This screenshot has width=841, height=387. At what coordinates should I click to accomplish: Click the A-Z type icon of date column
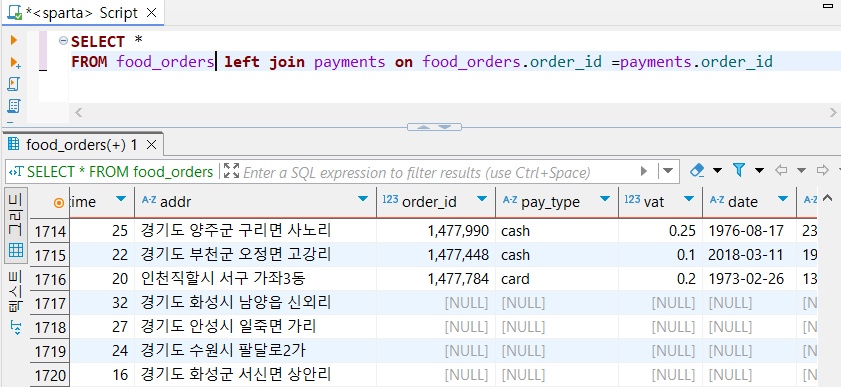click(x=717, y=199)
